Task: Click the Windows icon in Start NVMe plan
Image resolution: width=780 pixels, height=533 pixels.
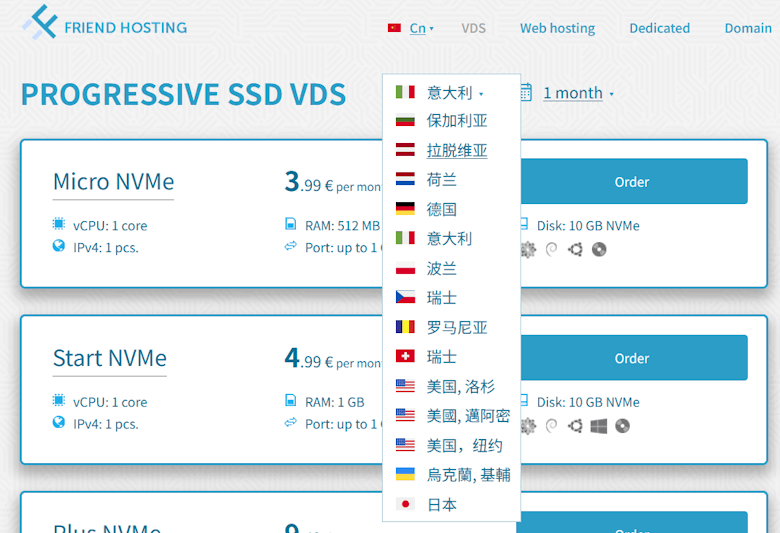Action: pos(599,426)
